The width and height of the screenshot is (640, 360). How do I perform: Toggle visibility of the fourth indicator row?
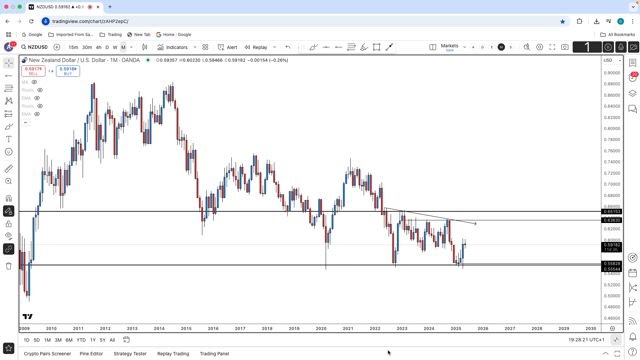coord(40,106)
